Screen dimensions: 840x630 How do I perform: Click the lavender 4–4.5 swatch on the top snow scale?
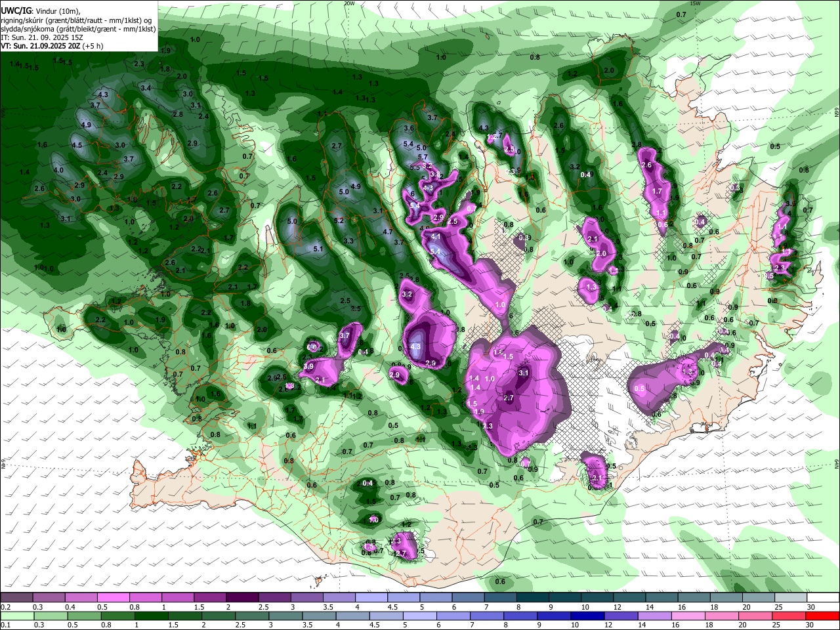pos(371,598)
